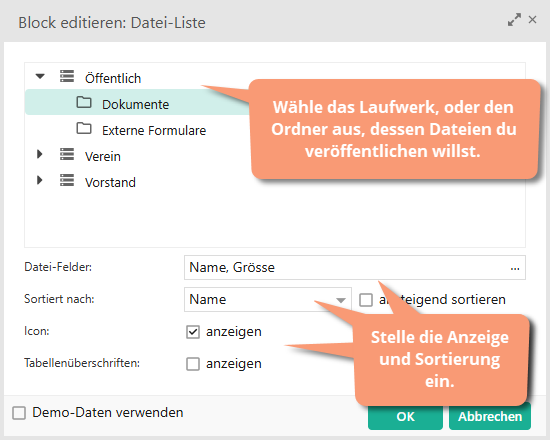Click the Öffentlich drive icon
Image resolution: width=550 pixels, height=440 pixels.
pyautogui.click(x=67, y=76)
